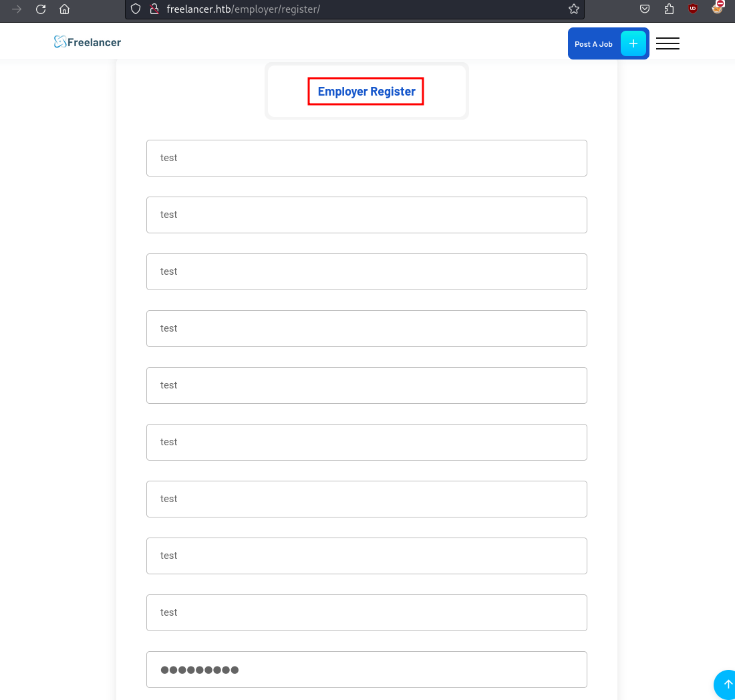Focus the password field with masked dots

coord(366,669)
